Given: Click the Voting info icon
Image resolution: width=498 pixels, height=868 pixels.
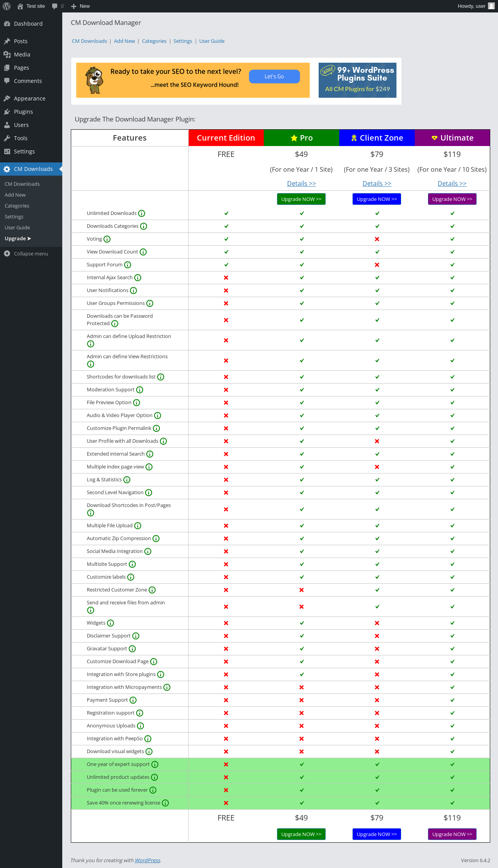Looking at the screenshot, I should click(107, 239).
